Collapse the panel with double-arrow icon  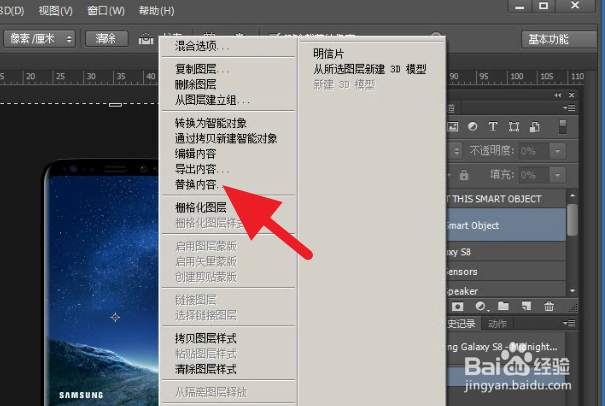pyautogui.click(x=558, y=95)
